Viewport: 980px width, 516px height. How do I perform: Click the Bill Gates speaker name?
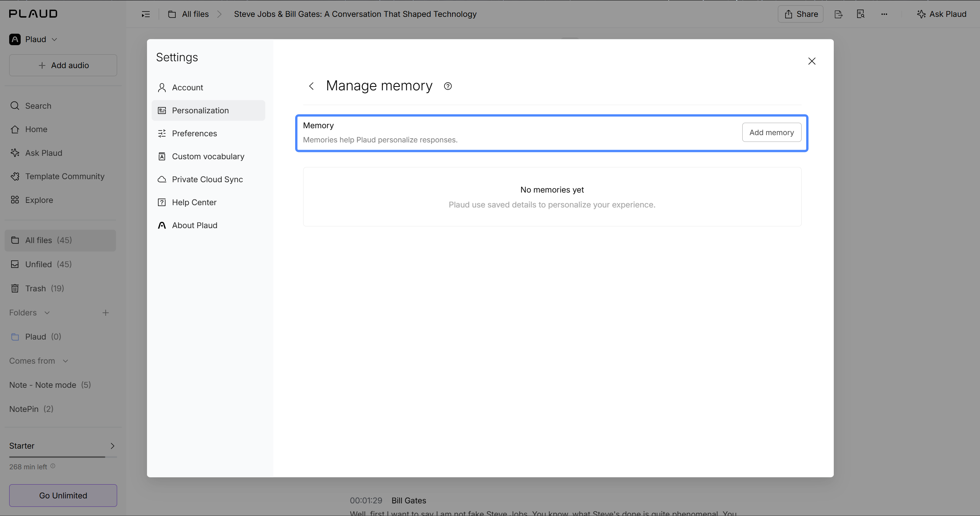point(409,501)
